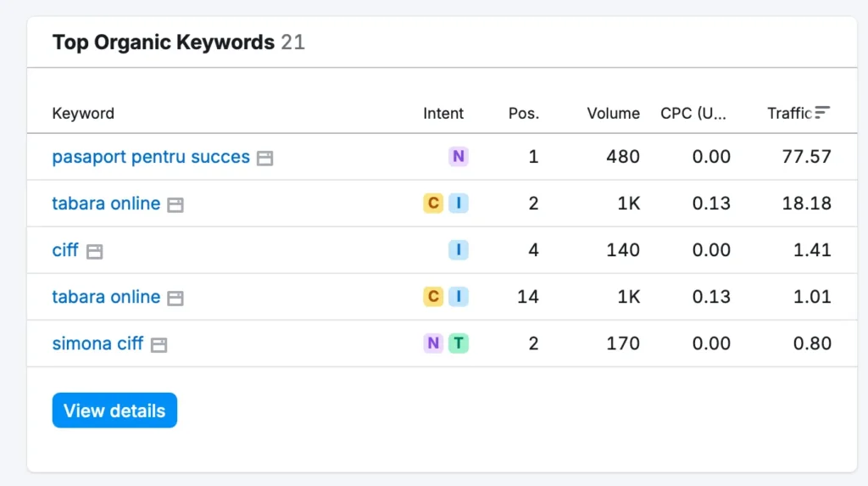Open the ciff keyword link

(x=65, y=250)
